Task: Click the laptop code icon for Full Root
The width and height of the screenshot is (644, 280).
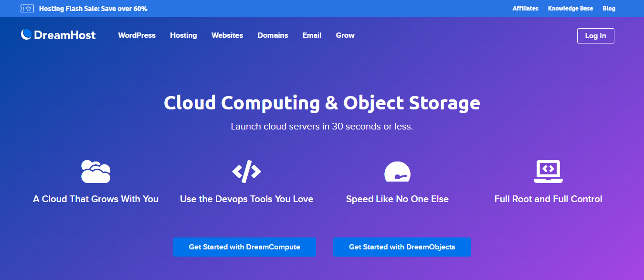Action: coord(548,172)
